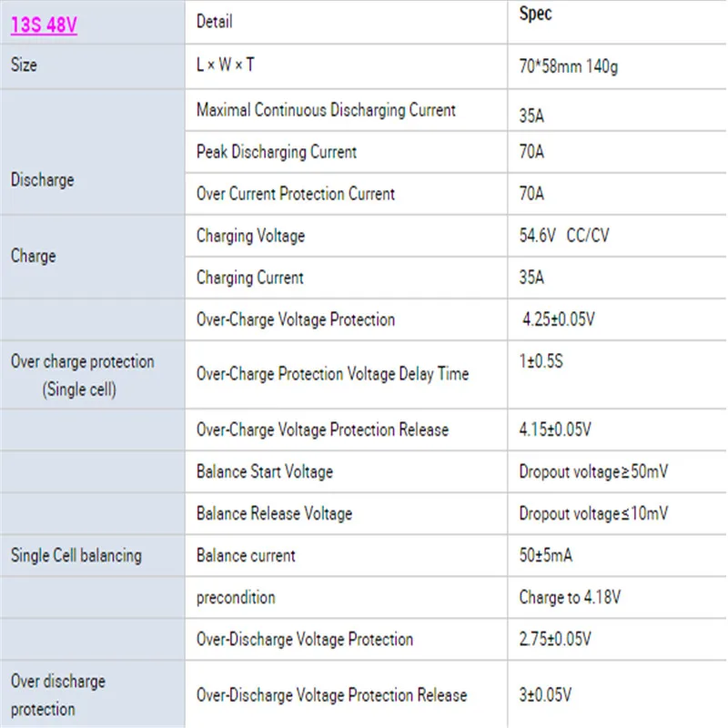This screenshot has height=728, width=728.
Task: Select Dropout voltage≤10mV value
Action: pos(593,513)
